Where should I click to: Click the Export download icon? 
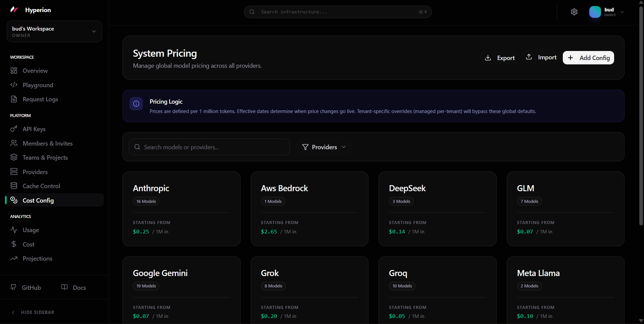pyautogui.click(x=488, y=58)
